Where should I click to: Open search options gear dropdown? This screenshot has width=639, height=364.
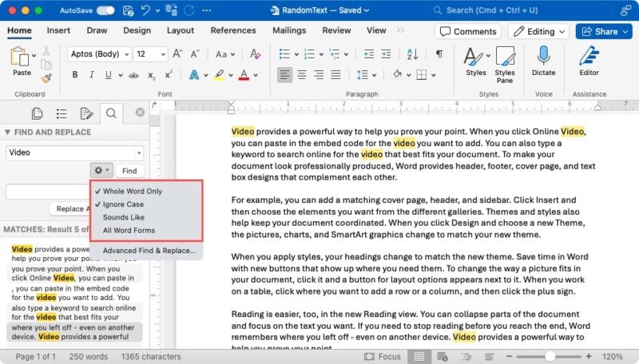[101, 170]
